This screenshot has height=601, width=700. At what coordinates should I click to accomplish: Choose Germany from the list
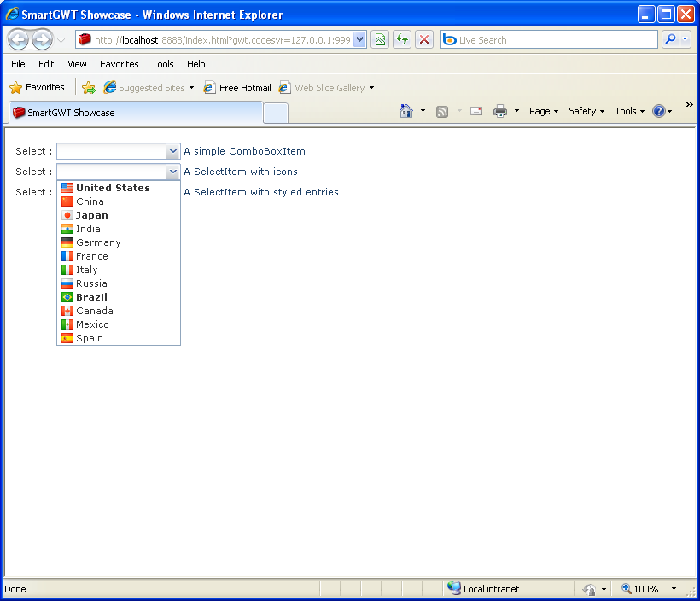pyautogui.click(x=119, y=242)
